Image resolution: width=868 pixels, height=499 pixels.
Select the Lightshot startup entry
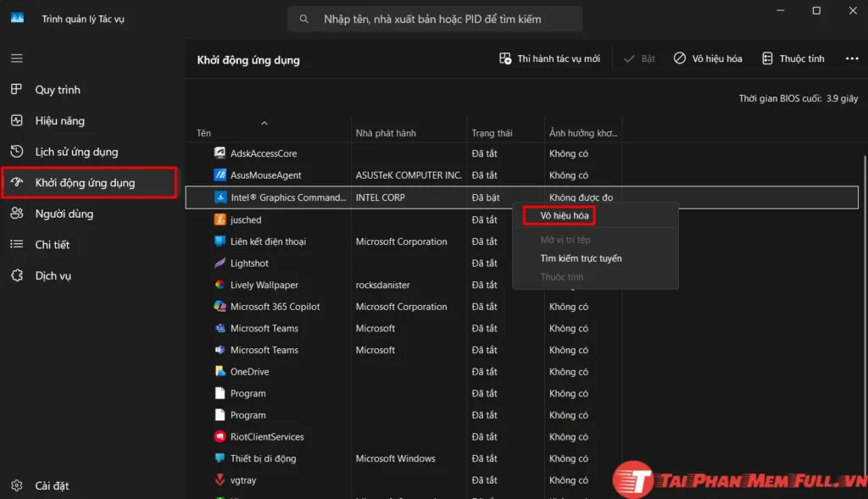tap(249, 263)
